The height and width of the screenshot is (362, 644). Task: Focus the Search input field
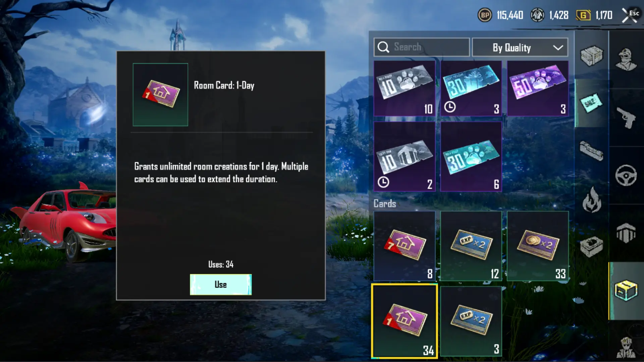point(422,47)
